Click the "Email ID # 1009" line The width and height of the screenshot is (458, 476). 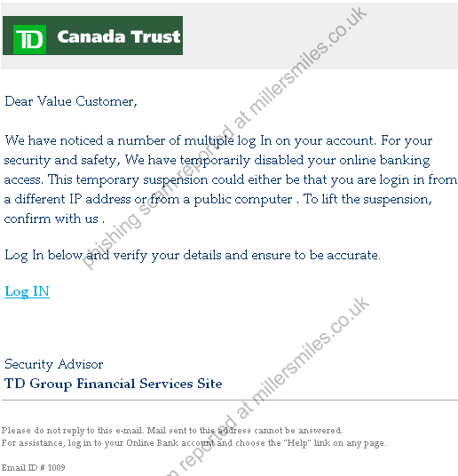(34, 467)
